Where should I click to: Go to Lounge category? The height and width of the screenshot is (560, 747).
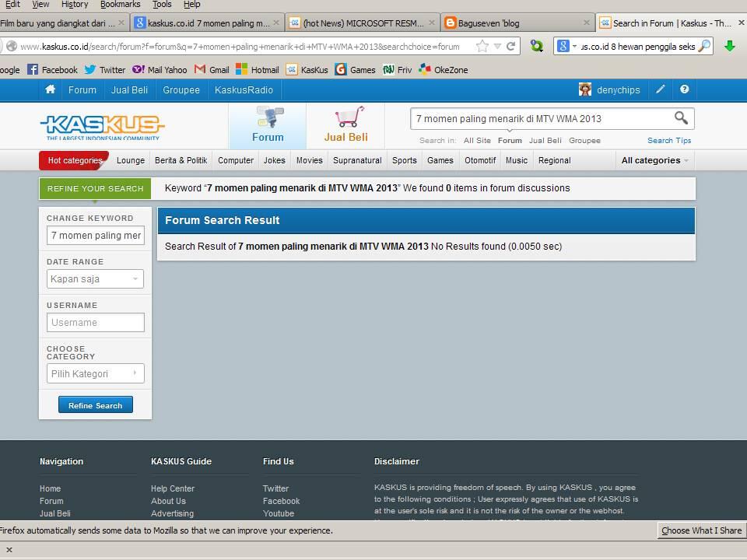[131, 160]
